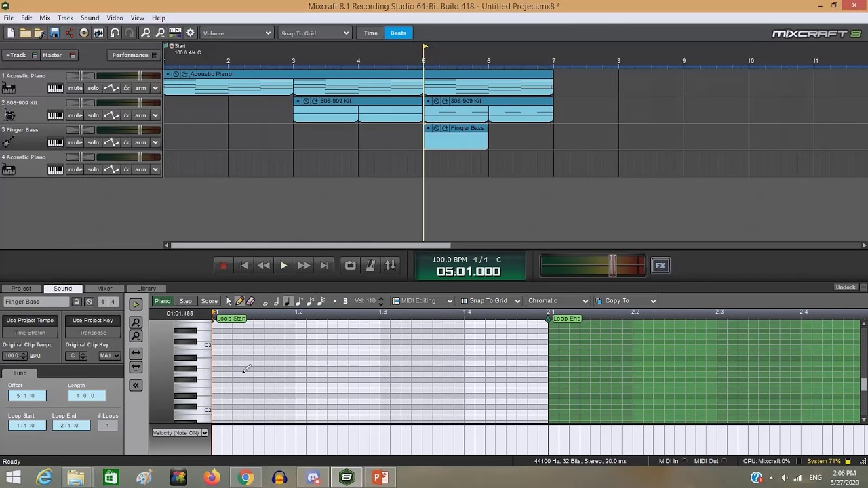Choose the quarter note duration icon
The height and width of the screenshot is (488, 868).
(x=288, y=301)
